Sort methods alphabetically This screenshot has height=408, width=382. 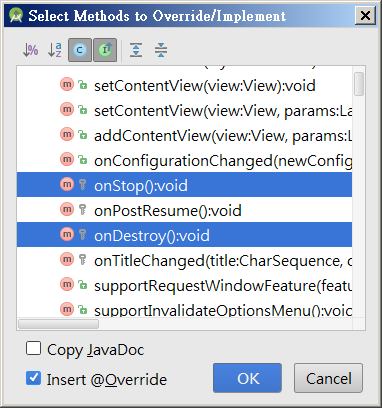click(x=55, y=50)
